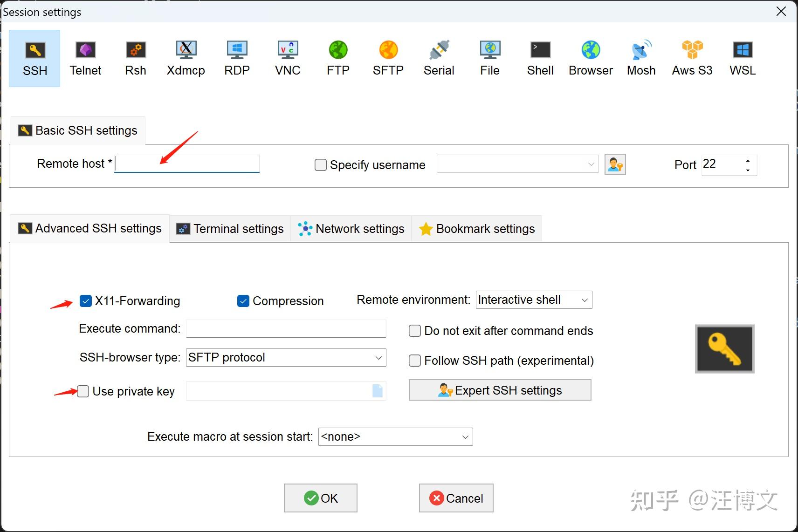The width and height of the screenshot is (798, 532).
Task: Increase the Port value using the stepper
Action: tap(748, 160)
